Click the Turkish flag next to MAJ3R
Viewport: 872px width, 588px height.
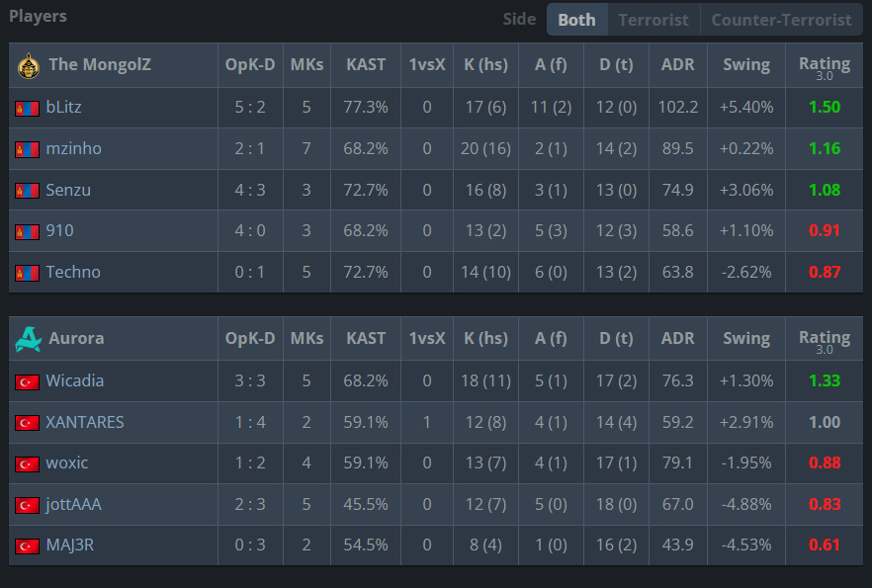[28, 546]
